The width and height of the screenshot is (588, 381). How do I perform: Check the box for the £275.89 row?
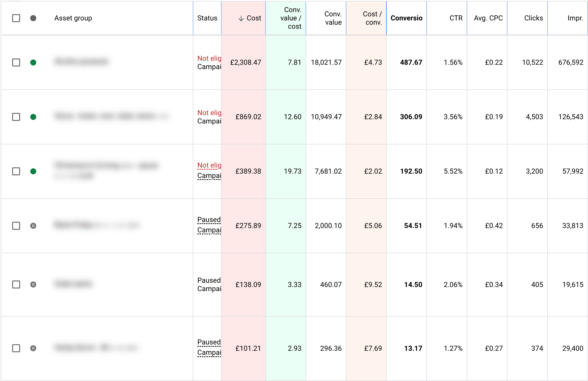[16, 226]
